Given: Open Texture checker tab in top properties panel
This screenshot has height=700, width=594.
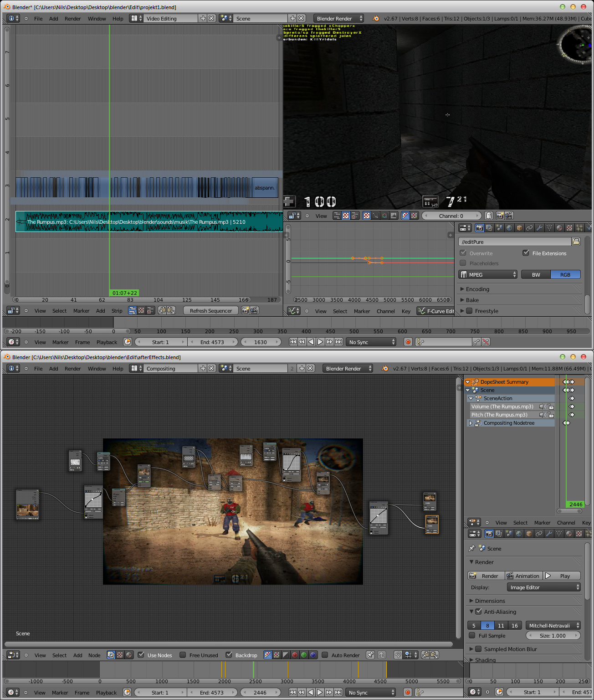Looking at the screenshot, I should (569, 227).
